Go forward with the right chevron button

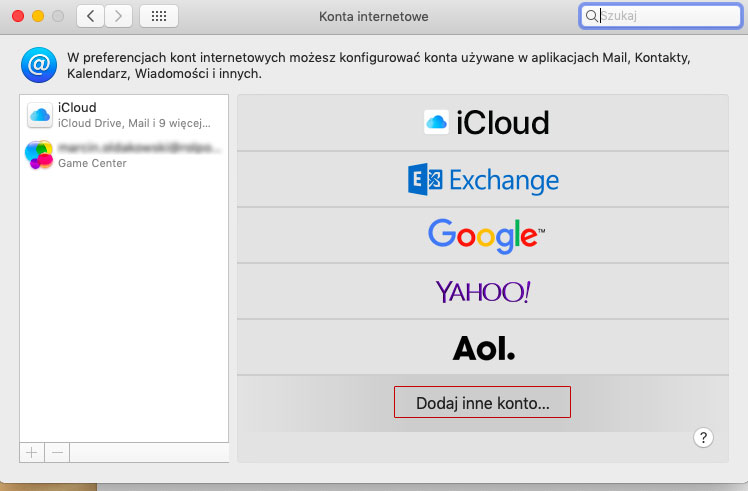[118, 16]
